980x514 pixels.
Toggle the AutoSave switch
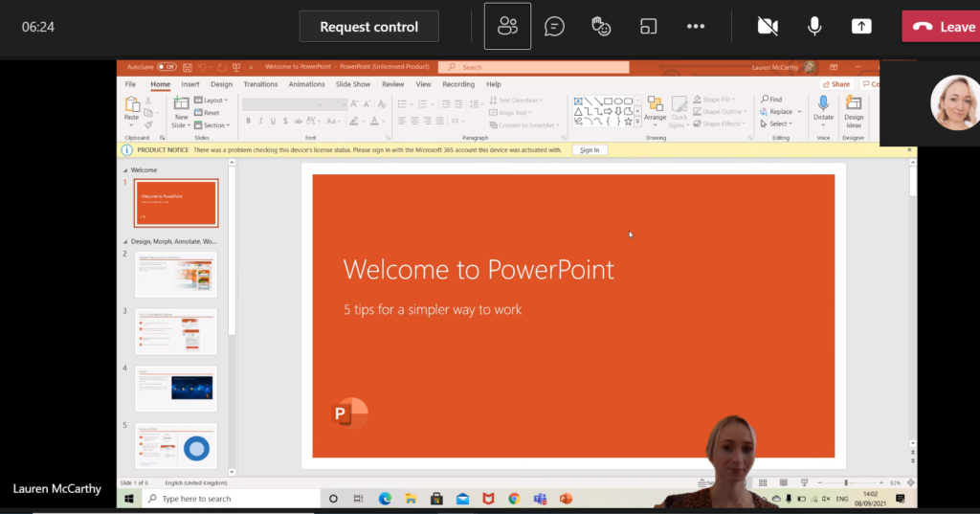click(x=166, y=67)
